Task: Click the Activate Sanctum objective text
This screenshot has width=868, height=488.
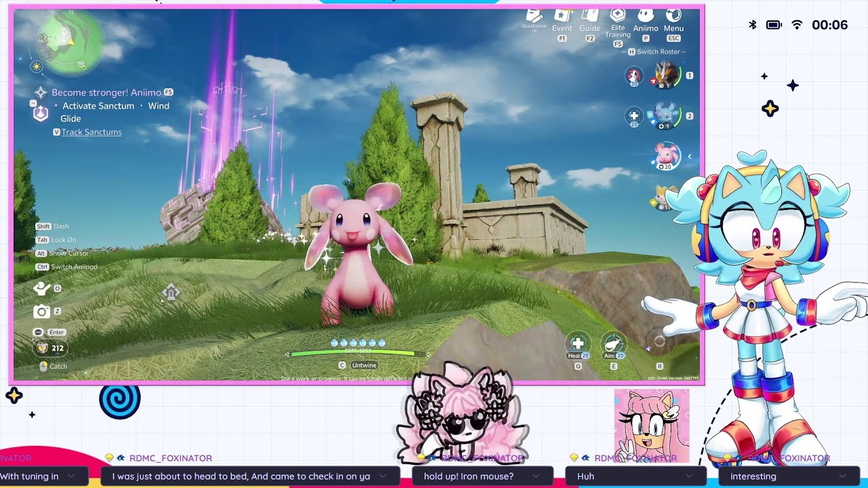Action: point(98,106)
